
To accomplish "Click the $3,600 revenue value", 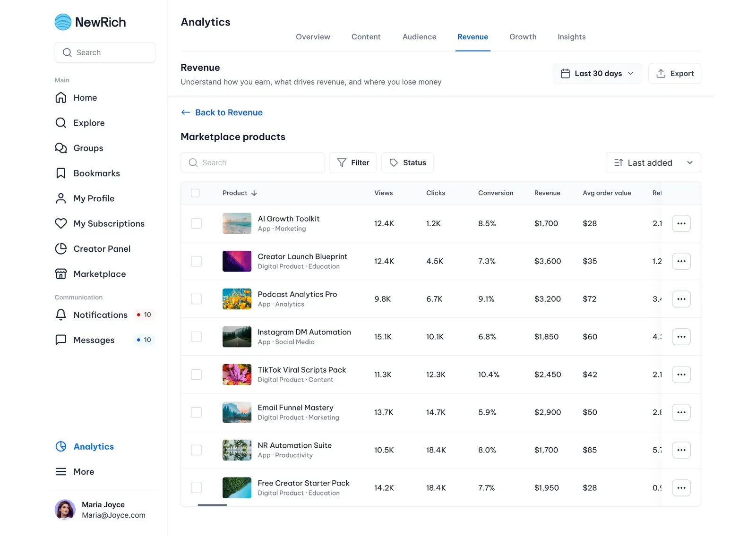I will click(548, 261).
